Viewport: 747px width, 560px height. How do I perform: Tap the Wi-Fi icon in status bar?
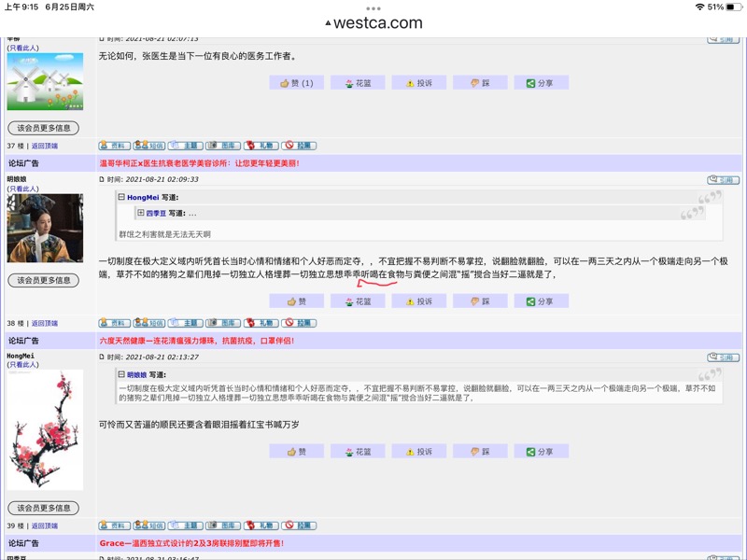pos(699,7)
